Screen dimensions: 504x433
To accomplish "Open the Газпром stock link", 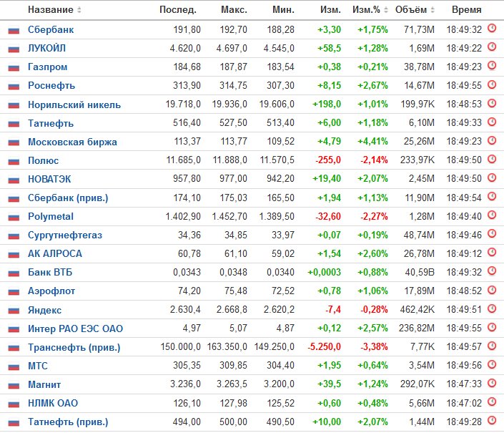I will click(x=48, y=67).
